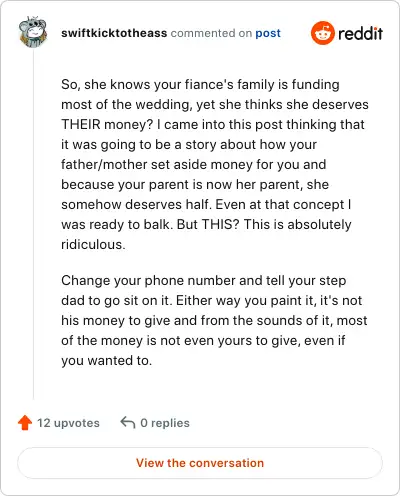Click the final line "you wanted to."
This screenshot has width=400, height=496.
click(x=107, y=361)
